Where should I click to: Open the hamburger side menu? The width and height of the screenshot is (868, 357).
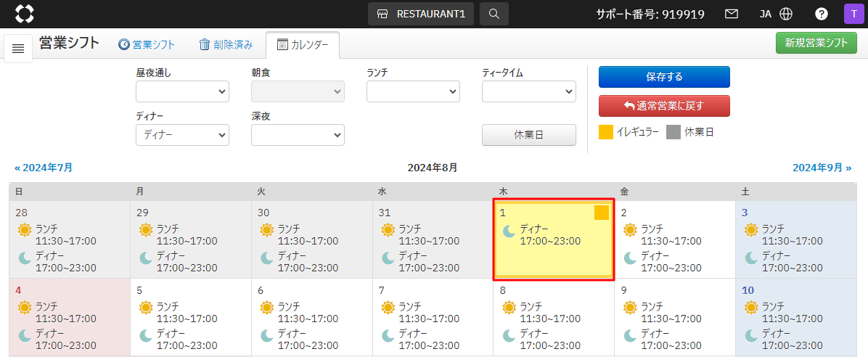(x=18, y=49)
